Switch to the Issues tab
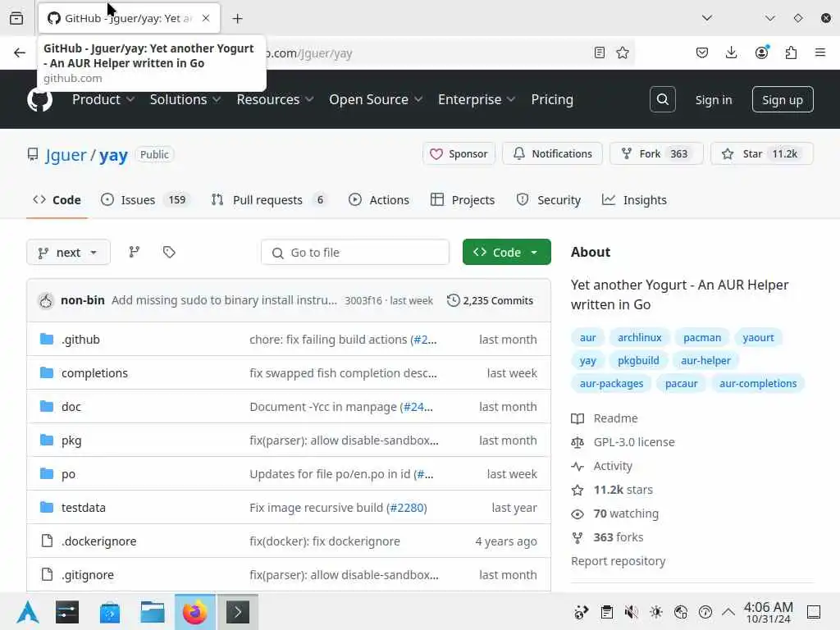Viewport: 840px width, 630px height. 144,200
